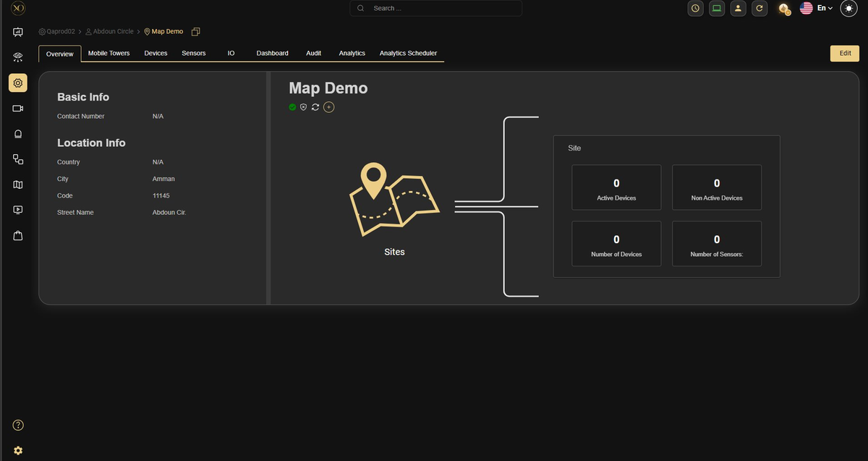Toggle the green active status checkmark

coord(292,107)
